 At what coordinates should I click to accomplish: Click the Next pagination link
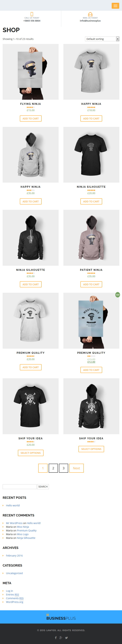[76, 468]
